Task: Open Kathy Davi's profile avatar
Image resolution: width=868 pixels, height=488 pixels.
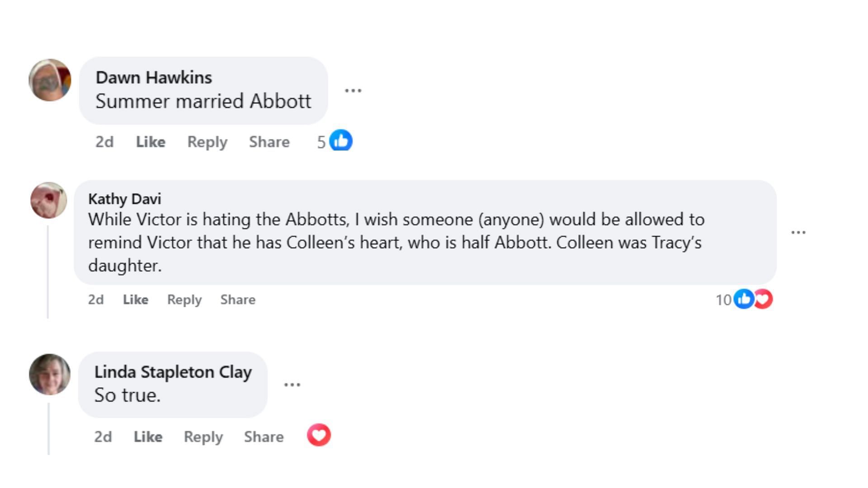Action: tap(49, 200)
